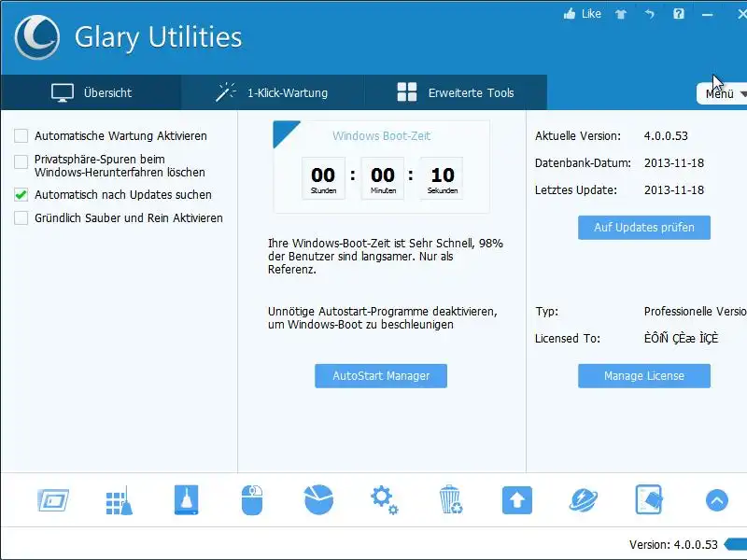Click the Glary Utilities title text

pos(158,37)
